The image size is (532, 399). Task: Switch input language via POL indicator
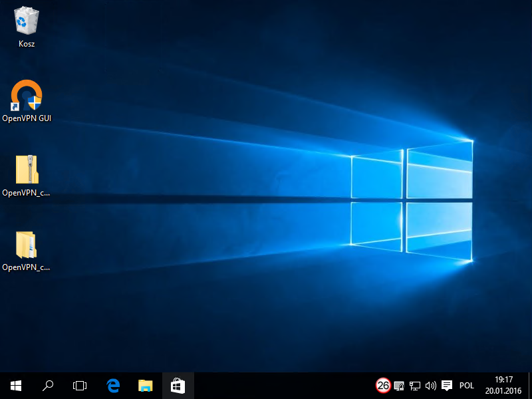[x=467, y=386]
